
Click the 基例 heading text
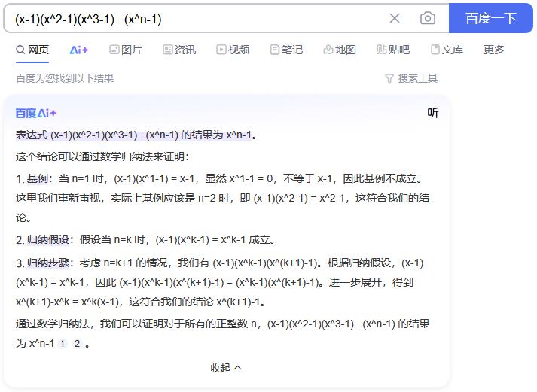click(38, 178)
